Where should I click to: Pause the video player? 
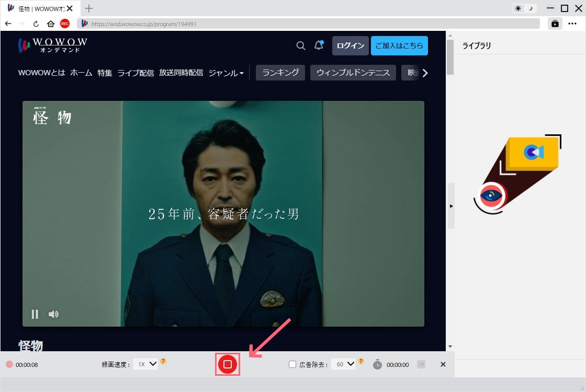point(35,314)
